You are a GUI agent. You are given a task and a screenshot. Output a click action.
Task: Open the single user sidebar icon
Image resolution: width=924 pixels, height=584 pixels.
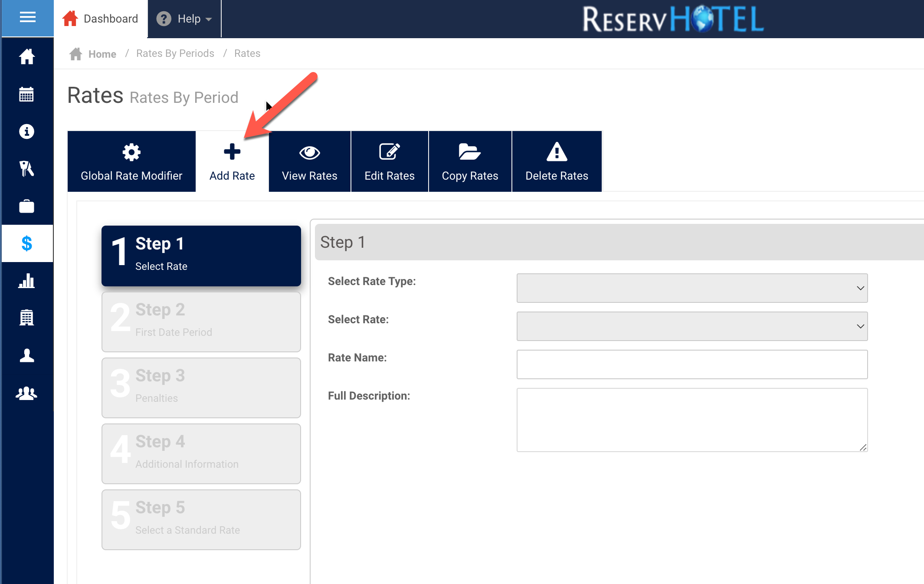pos(27,355)
